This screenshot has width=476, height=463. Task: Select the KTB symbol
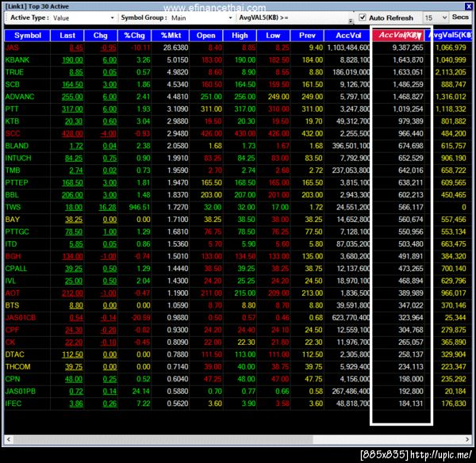pos(12,121)
